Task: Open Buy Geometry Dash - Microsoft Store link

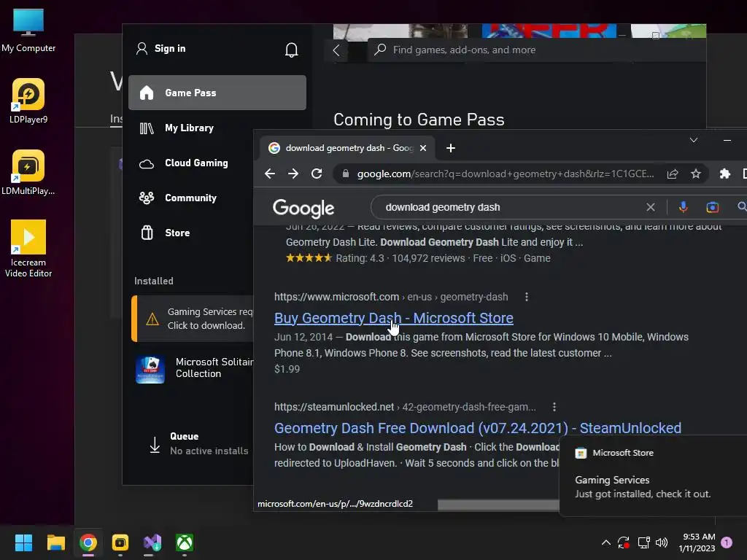Action: 393,318
